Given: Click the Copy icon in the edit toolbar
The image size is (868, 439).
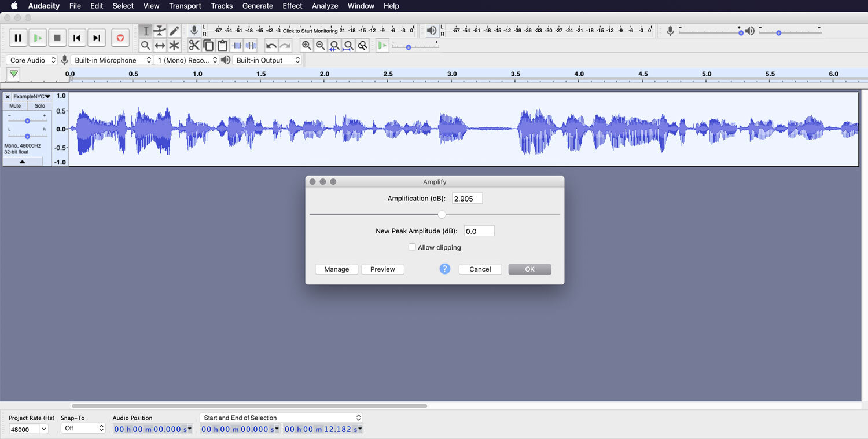Looking at the screenshot, I should click(208, 45).
